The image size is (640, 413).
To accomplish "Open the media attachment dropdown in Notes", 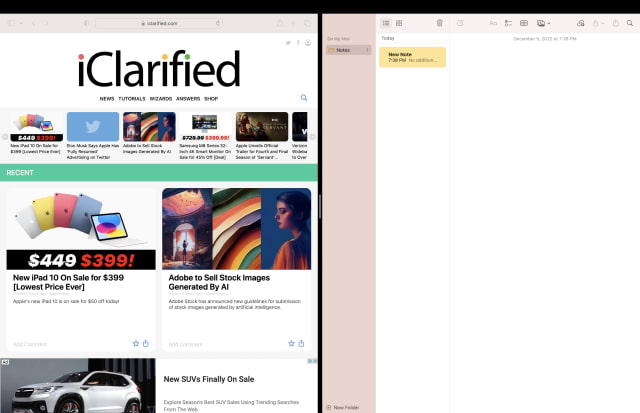I will 543,23.
